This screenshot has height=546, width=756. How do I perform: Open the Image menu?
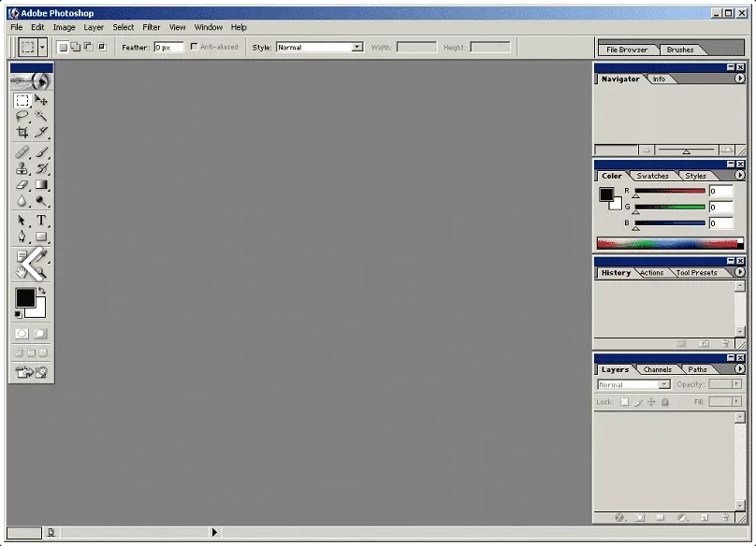[65, 27]
